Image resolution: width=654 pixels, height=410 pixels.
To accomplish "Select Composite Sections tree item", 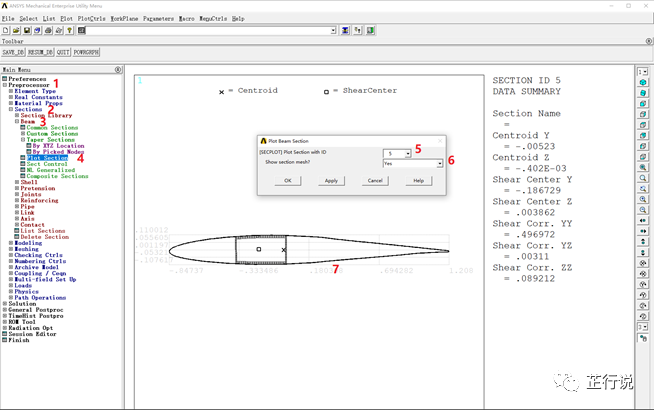I will 57,176.
